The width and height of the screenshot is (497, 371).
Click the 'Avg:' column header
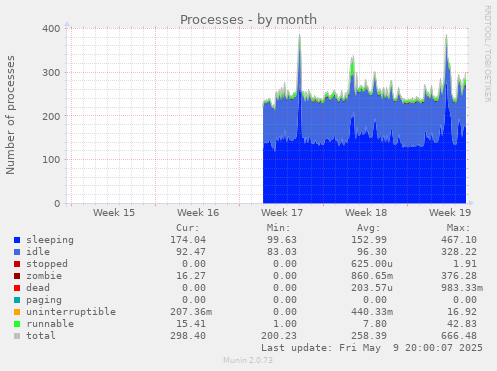[368, 228]
